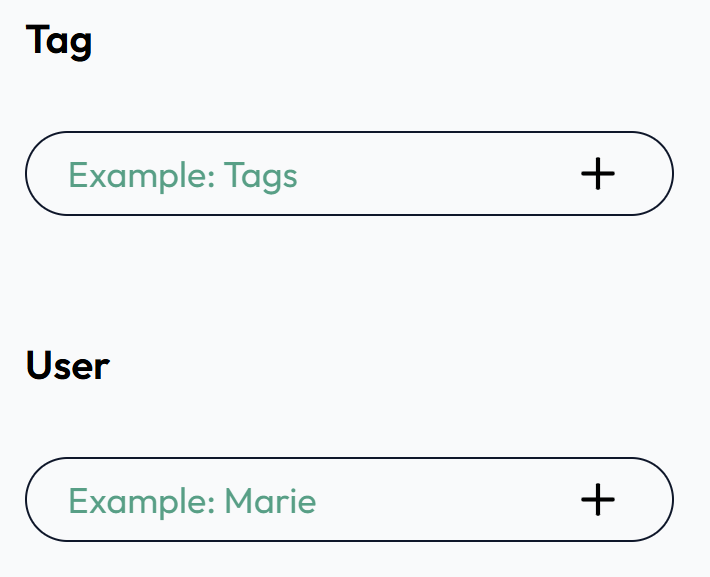Viewport: 710px width, 577px height.
Task: Hit the add icon under the Tag heading
Action: (598, 174)
